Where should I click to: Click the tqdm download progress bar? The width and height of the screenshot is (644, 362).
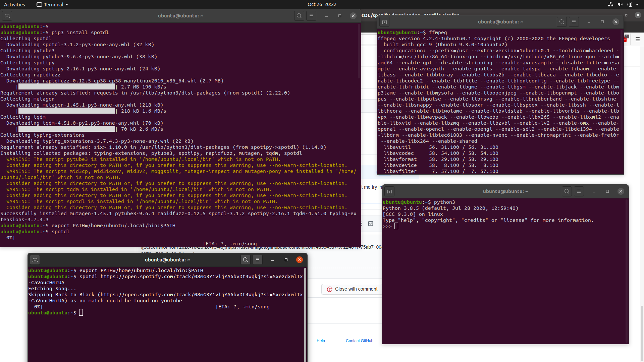(66, 129)
